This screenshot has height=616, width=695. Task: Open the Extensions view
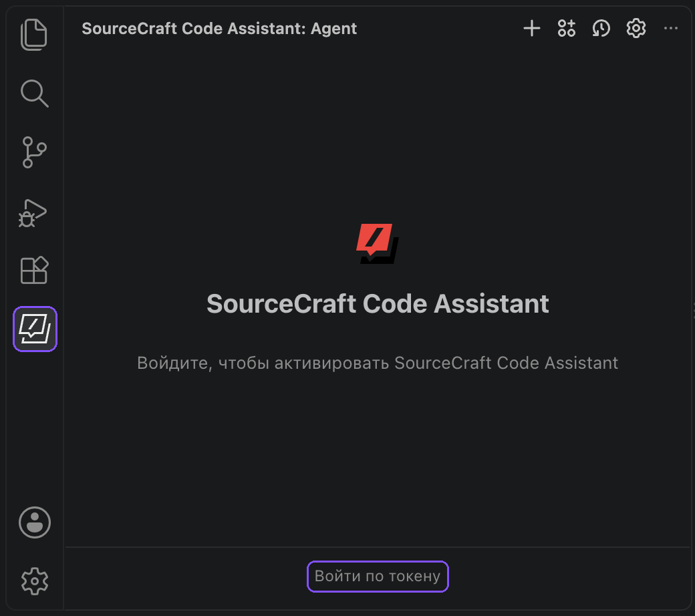click(x=34, y=270)
